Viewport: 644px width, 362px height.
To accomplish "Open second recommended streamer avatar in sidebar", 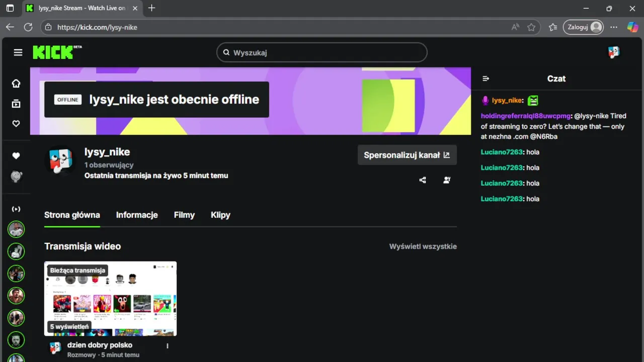I will pyautogui.click(x=16, y=251).
